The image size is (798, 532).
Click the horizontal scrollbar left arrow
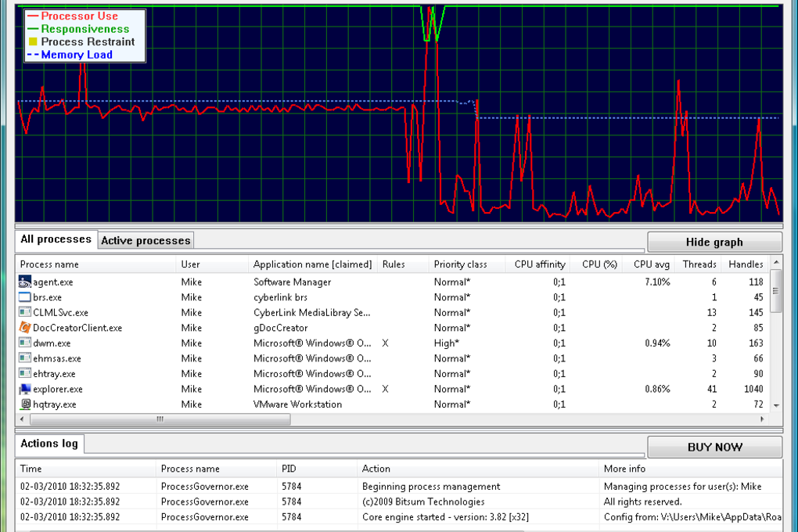(x=22, y=419)
